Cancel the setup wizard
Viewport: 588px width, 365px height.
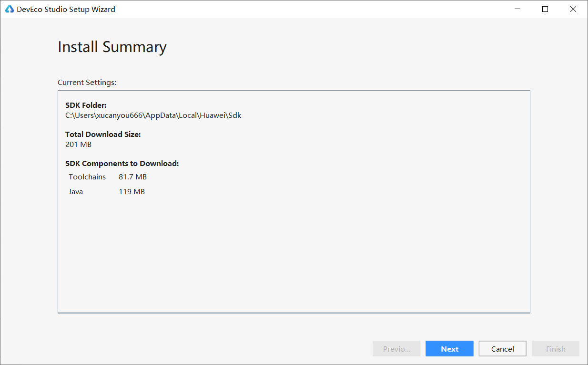tap(502, 349)
